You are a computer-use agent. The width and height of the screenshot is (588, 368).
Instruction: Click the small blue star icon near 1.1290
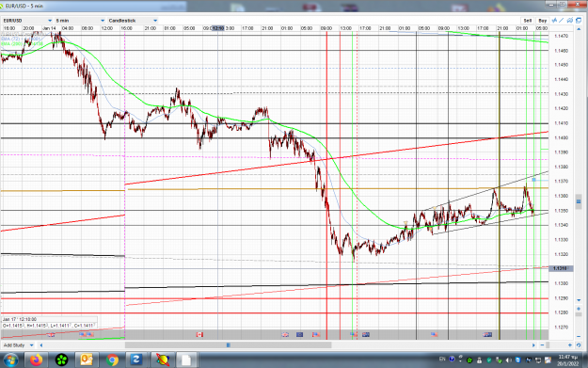(579, 309)
